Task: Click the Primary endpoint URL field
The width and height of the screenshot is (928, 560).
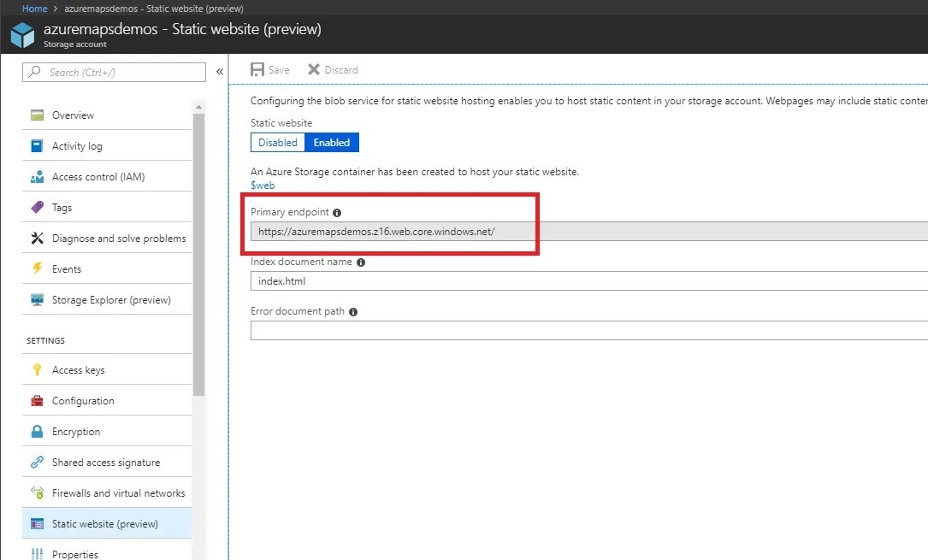Action: tap(589, 231)
